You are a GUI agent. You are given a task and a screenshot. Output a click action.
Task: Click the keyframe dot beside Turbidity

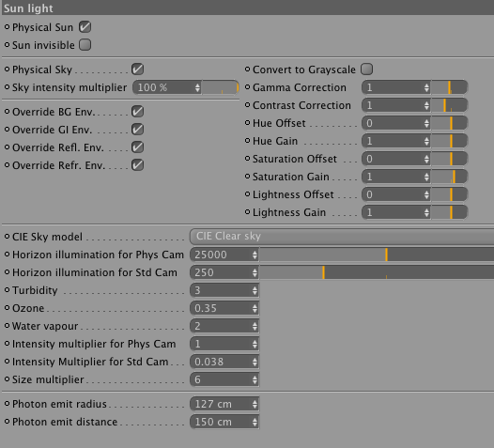(7, 290)
